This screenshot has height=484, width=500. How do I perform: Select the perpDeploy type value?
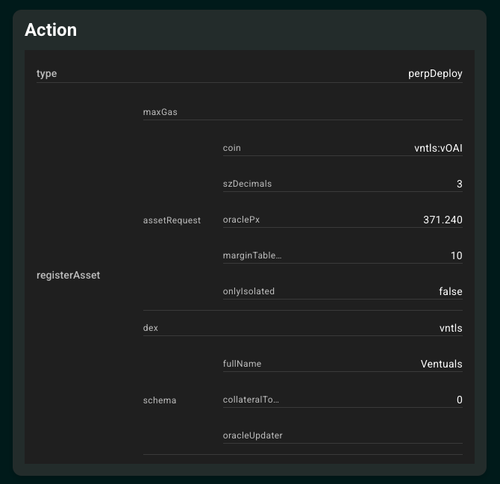coord(435,74)
